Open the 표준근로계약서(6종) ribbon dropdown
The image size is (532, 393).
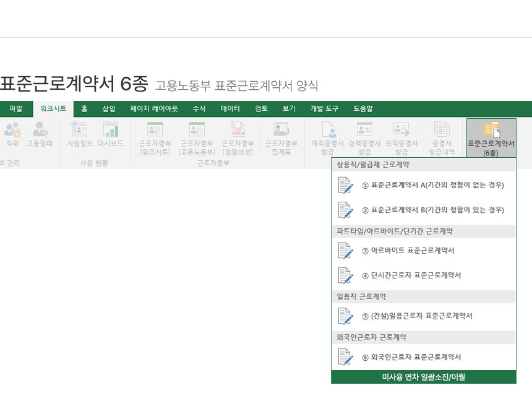point(491,137)
